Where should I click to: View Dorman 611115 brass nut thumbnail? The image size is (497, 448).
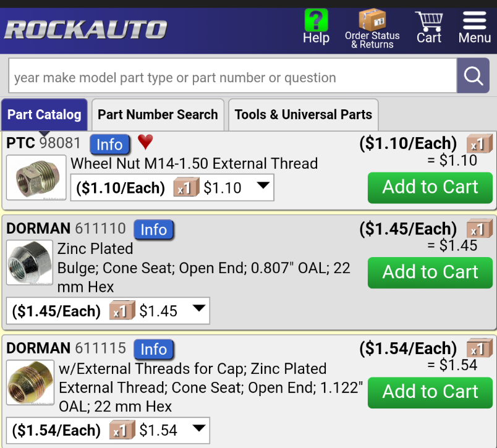click(30, 382)
